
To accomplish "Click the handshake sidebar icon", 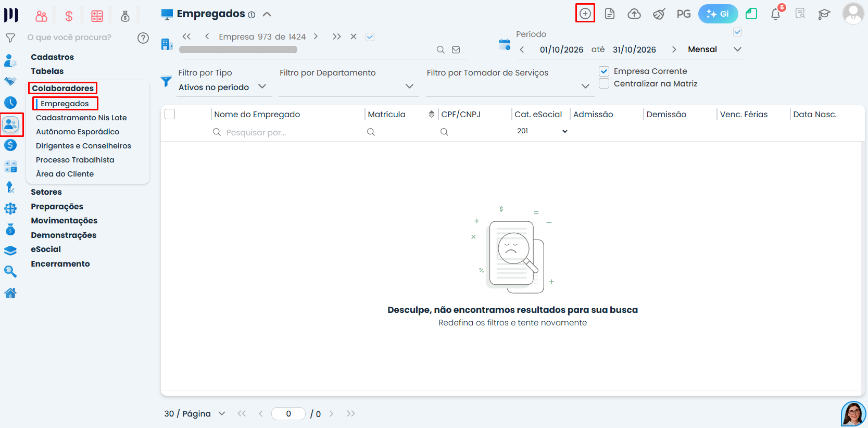I will click(x=10, y=81).
